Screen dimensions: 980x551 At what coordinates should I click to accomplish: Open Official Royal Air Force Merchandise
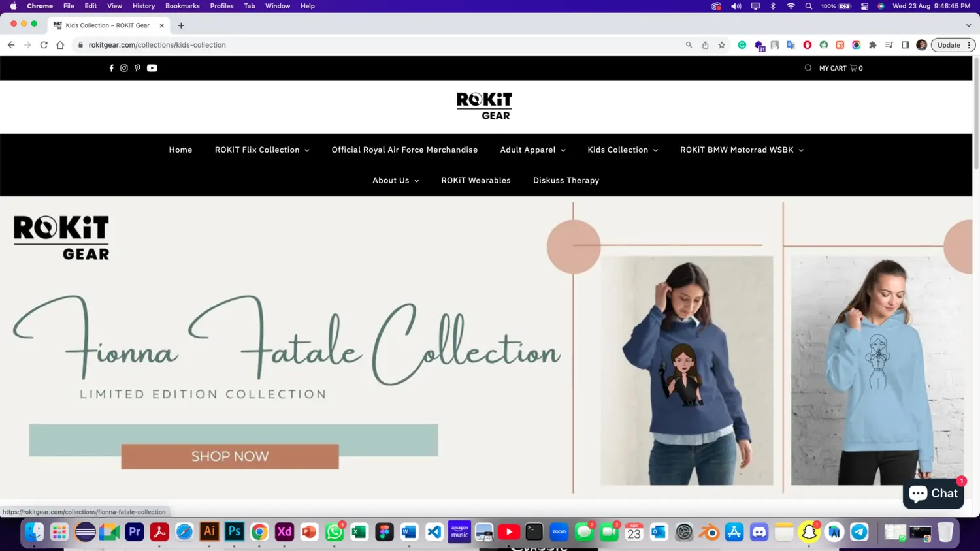pos(404,150)
